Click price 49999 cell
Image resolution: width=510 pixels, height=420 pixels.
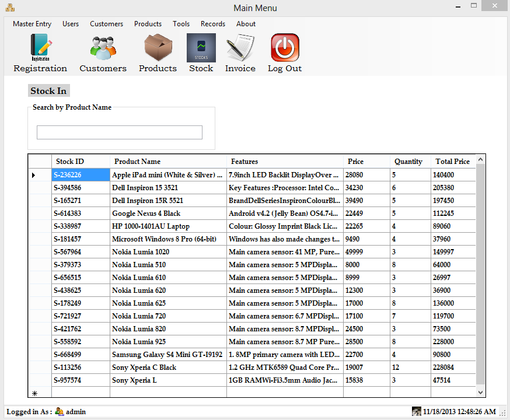(x=366, y=252)
